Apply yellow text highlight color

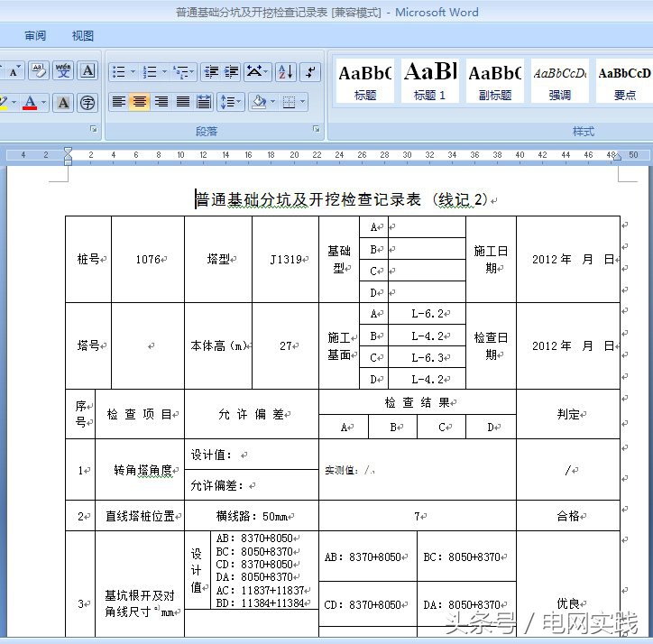[4, 103]
